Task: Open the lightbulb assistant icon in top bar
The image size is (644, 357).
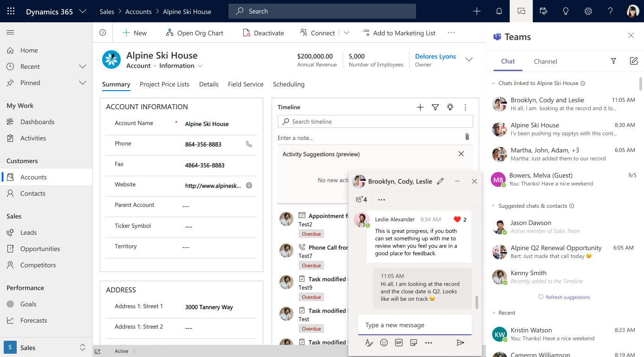Action: tap(566, 11)
